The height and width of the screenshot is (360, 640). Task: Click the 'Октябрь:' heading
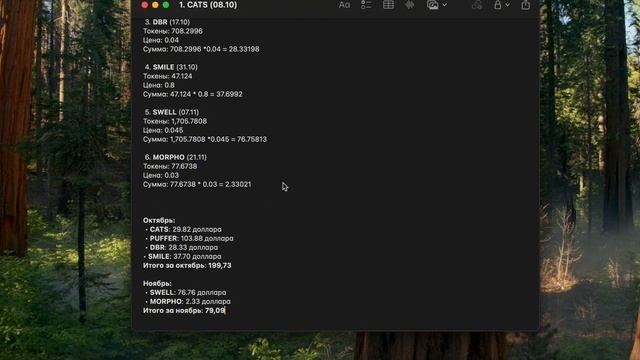click(159, 220)
